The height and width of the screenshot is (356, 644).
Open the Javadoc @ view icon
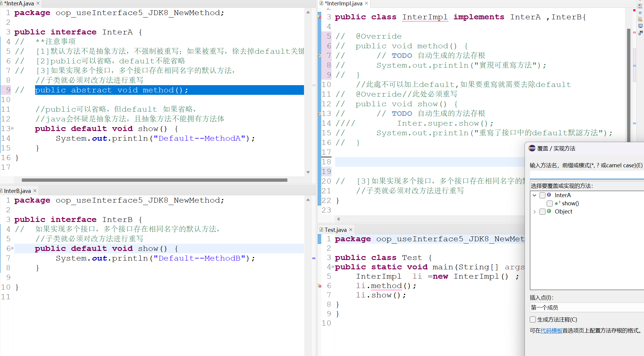tap(640, 13)
